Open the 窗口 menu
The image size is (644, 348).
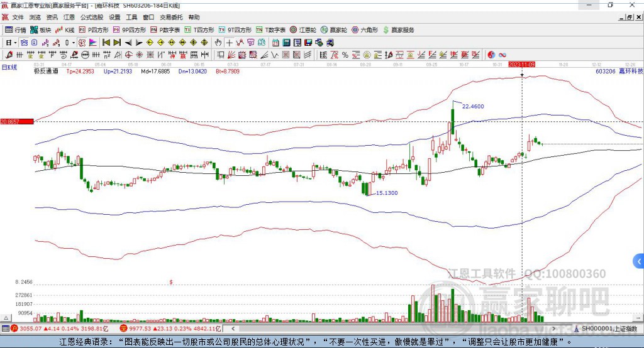click(148, 17)
